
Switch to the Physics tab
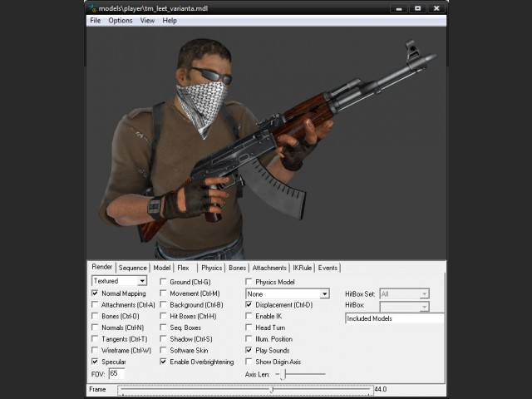[211, 268]
